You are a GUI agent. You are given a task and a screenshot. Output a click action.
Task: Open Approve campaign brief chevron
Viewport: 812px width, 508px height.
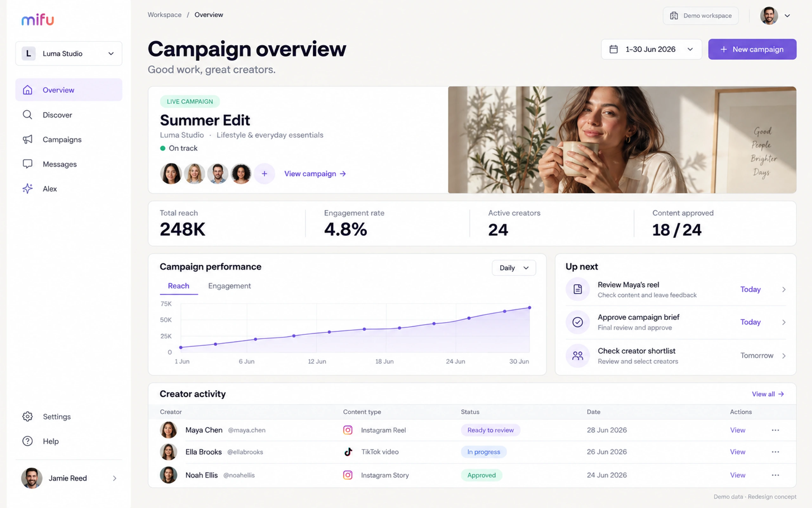click(784, 322)
